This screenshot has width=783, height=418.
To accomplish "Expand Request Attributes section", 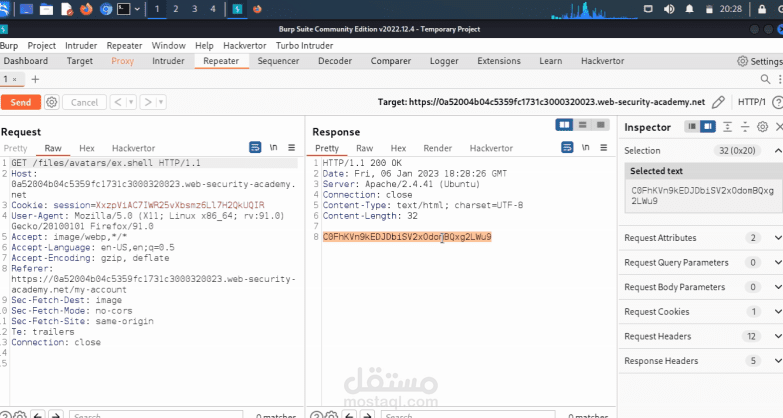I will click(x=778, y=238).
